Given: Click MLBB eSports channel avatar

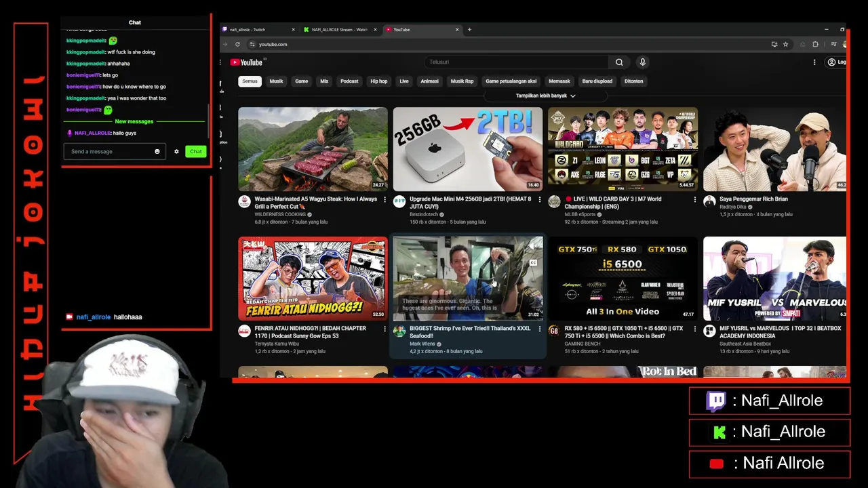Looking at the screenshot, I should pyautogui.click(x=554, y=201).
